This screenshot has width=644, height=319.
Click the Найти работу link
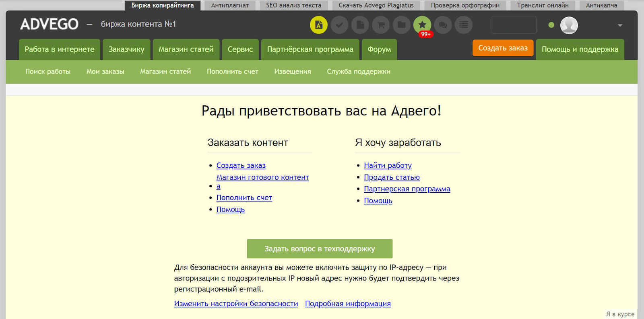click(388, 165)
